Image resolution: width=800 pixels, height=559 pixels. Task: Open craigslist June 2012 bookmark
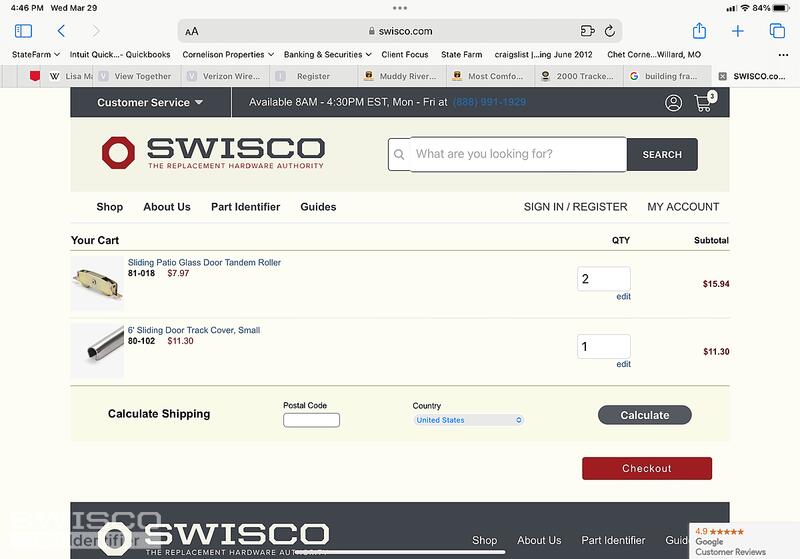coord(543,55)
